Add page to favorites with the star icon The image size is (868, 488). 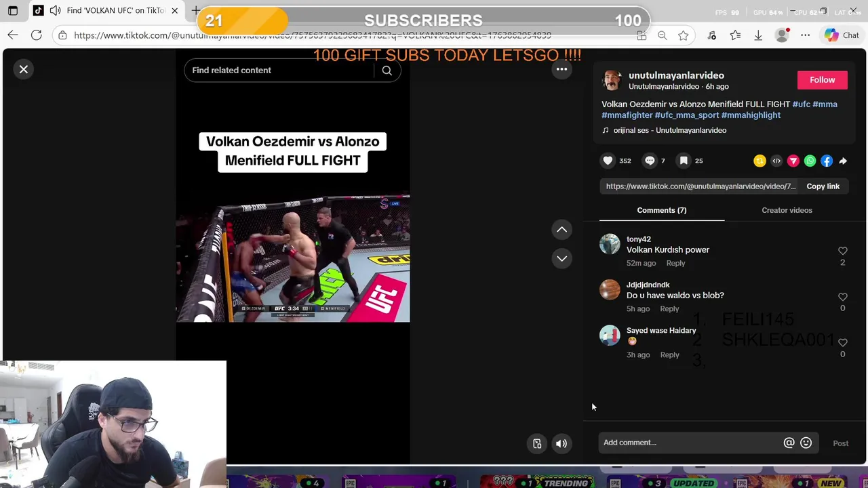[684, 35]
